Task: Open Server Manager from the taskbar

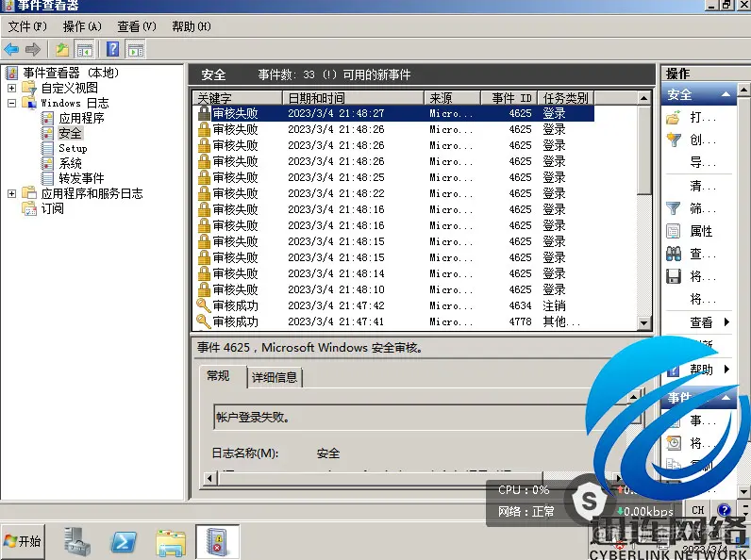Action: [x=76, y=542]
